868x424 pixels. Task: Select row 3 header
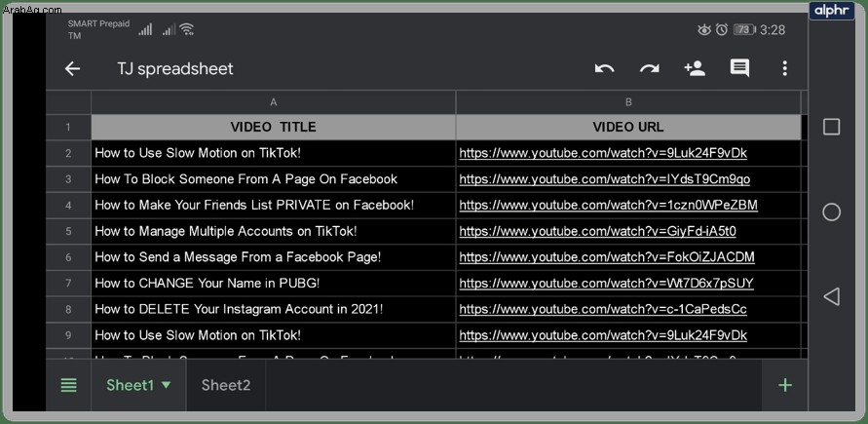coord(68,179)
